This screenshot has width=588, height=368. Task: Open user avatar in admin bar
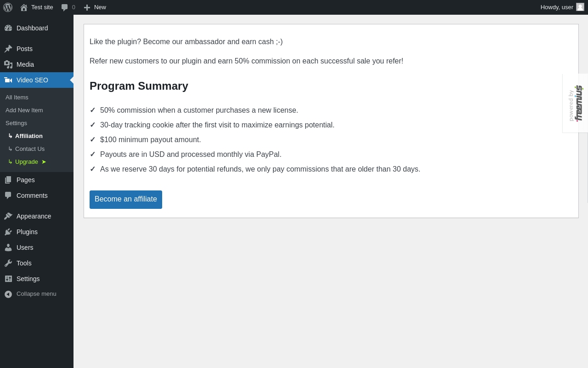[580, 7]
